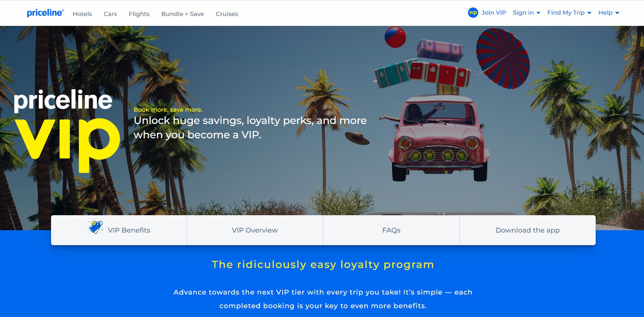Expand the Sign in dropdown arrow
This screenshot has height=317, width=644.
click(538, 13)
